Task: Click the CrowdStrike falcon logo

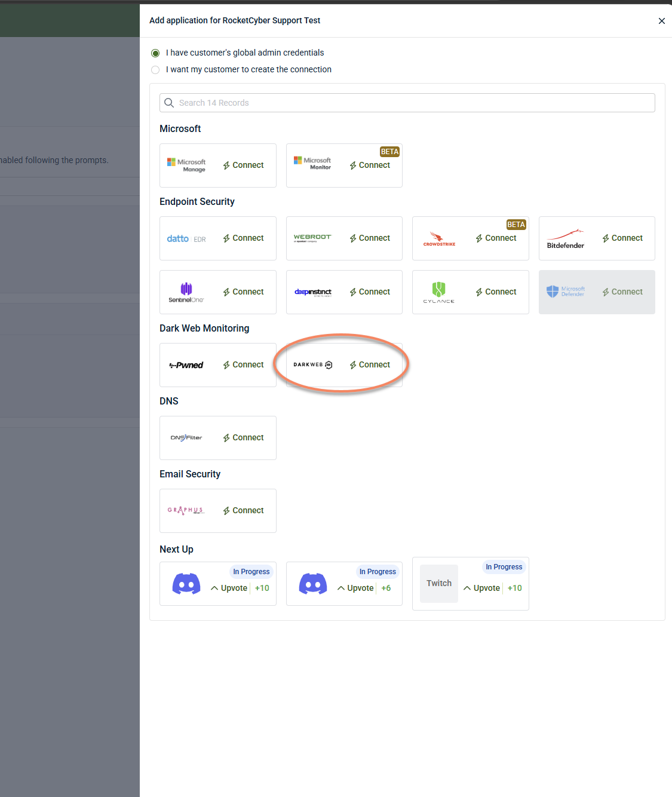Action: pos(439,239)
